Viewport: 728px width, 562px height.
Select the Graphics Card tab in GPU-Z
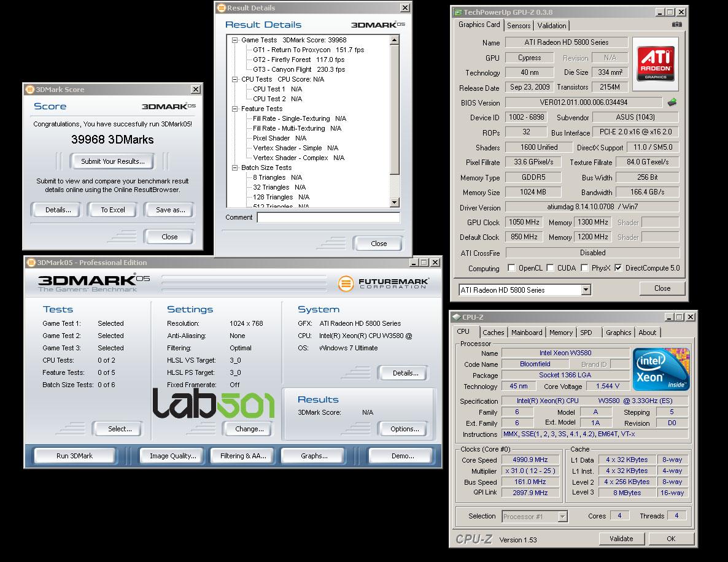pos(479,25)
